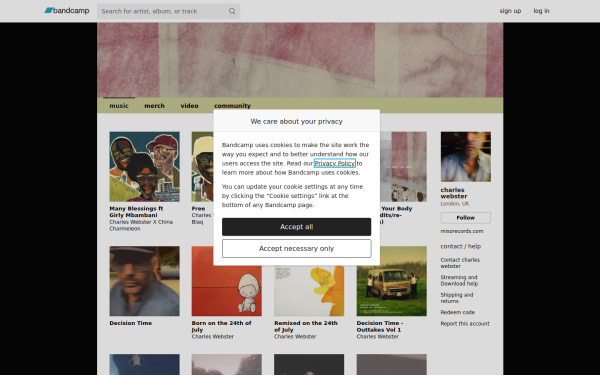Visit the misorecords.com link
This screenshot has height=375, width=600.
point(462,231)
